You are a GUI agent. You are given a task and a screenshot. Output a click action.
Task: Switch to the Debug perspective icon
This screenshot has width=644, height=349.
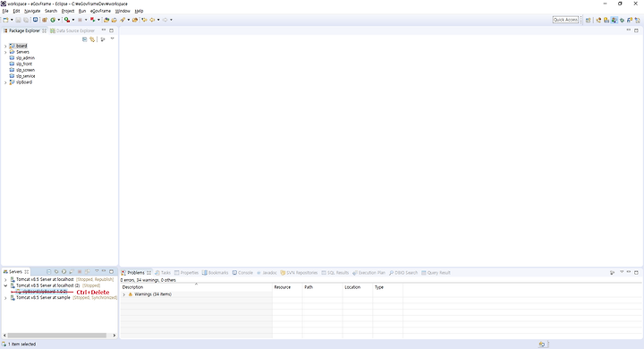[622, 20]
